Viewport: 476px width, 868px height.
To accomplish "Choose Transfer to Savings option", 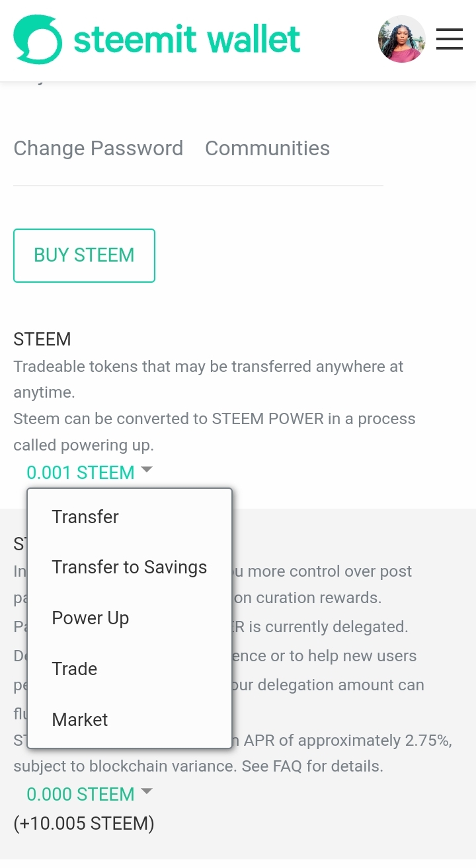I will (x=130, y=567).
